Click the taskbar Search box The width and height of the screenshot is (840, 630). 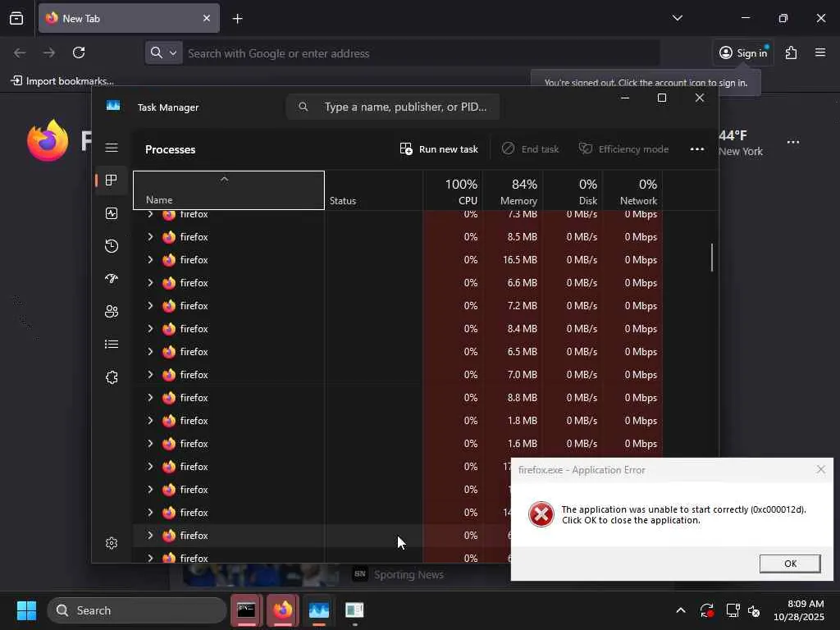tap(137, 610)
